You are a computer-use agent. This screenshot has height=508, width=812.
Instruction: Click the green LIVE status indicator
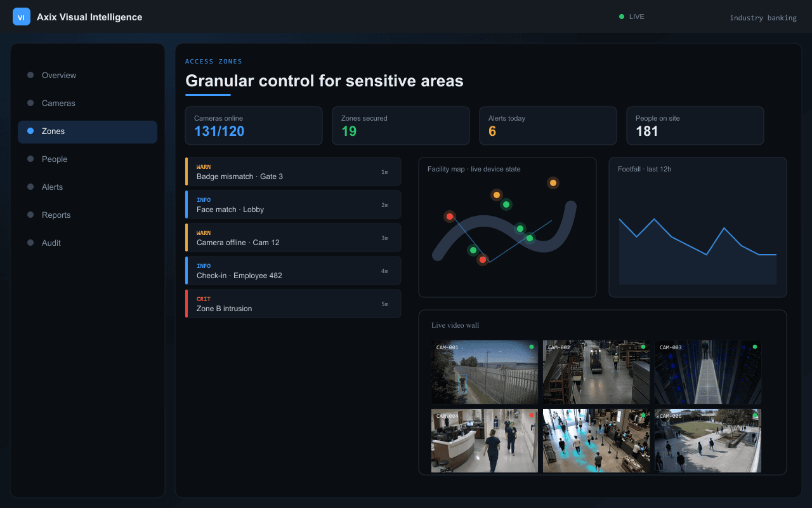[631, 17]
